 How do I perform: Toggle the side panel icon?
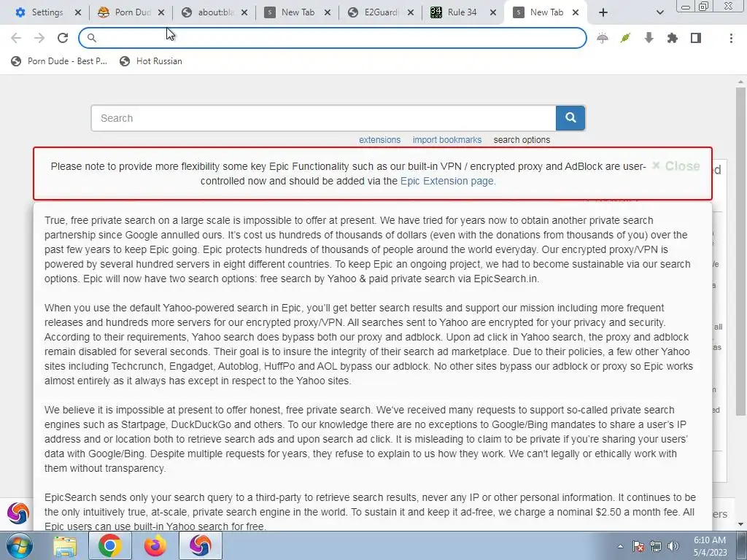[x=695, y=38]
